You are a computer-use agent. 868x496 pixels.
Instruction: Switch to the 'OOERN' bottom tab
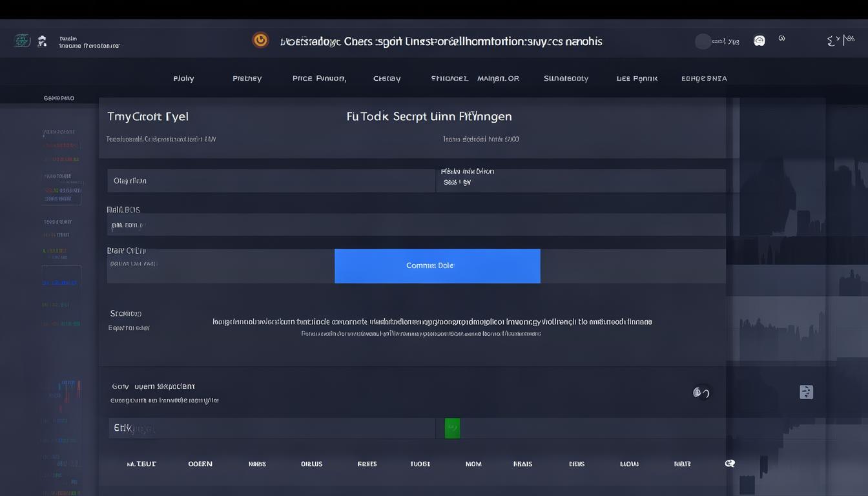[200, 464]
